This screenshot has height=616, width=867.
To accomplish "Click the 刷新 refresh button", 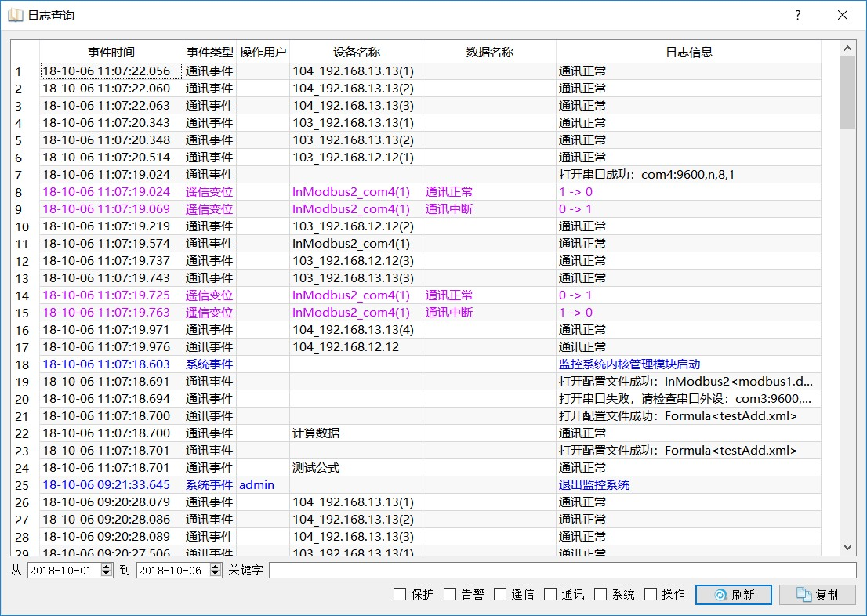I will pyautogui.click(x=733, y=595).
